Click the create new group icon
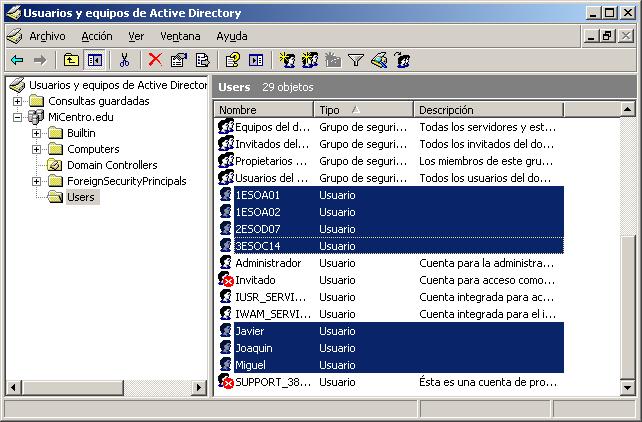This screenshot has height=422, width=642. tap(310, 61)
